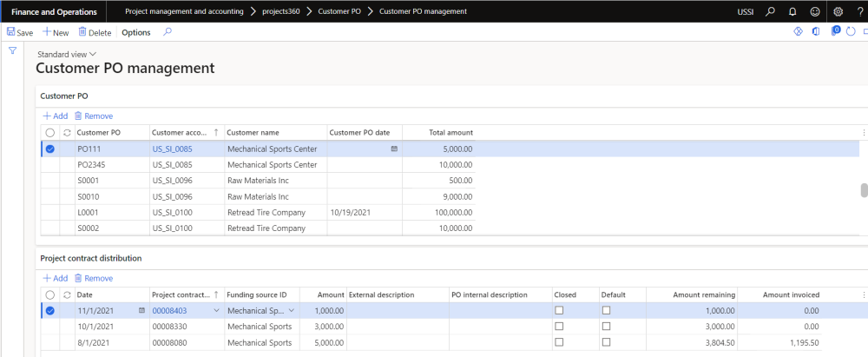Screen dimensions: 868x357
Task: Open Funding source ID dropdown arrow
Action: (x=291, y=310)
